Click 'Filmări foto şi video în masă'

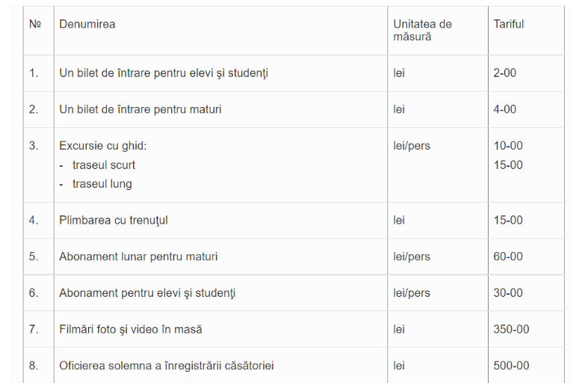[131, 329]
